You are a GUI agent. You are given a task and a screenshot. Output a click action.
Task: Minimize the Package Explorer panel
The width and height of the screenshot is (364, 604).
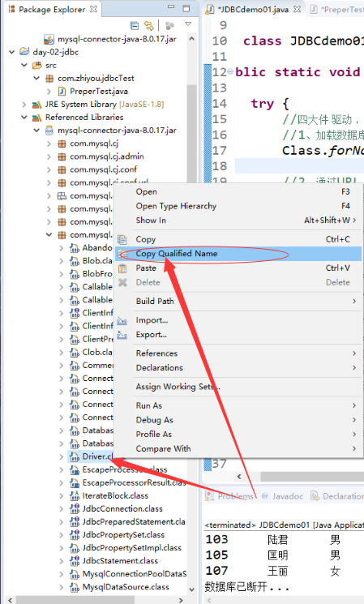(171, 8)
